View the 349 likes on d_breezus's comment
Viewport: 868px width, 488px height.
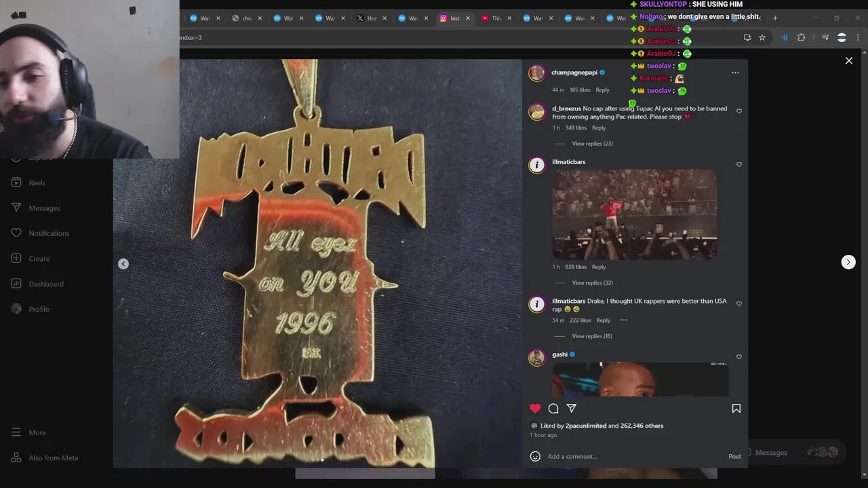pyautogui.click(x=576, y=128)
